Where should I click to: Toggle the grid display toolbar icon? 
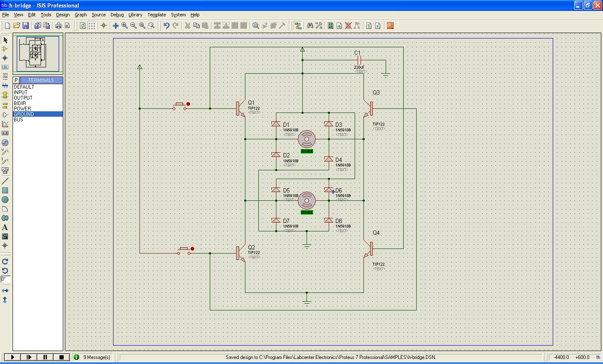point(92,26)
